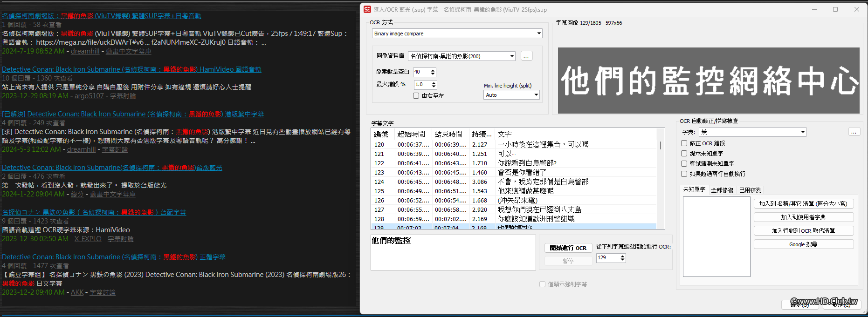868x317 pixels.
Task: Select subtitle row 120 一小時後在這裡集合
Action: (514, 145)
